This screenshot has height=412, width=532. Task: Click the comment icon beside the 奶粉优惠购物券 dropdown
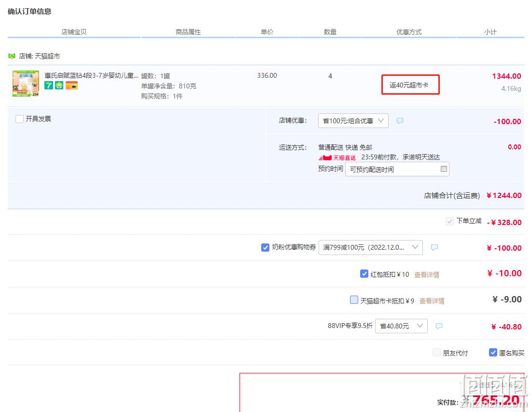434,247
